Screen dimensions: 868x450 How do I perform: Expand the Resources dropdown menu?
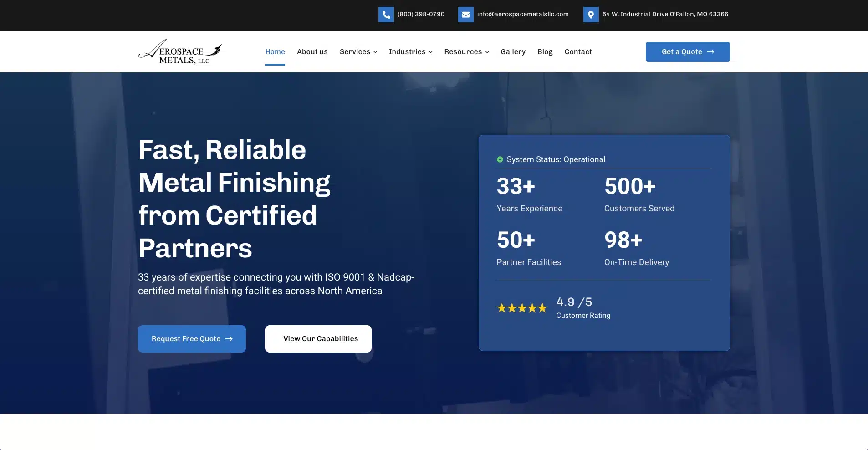point(466,52)
